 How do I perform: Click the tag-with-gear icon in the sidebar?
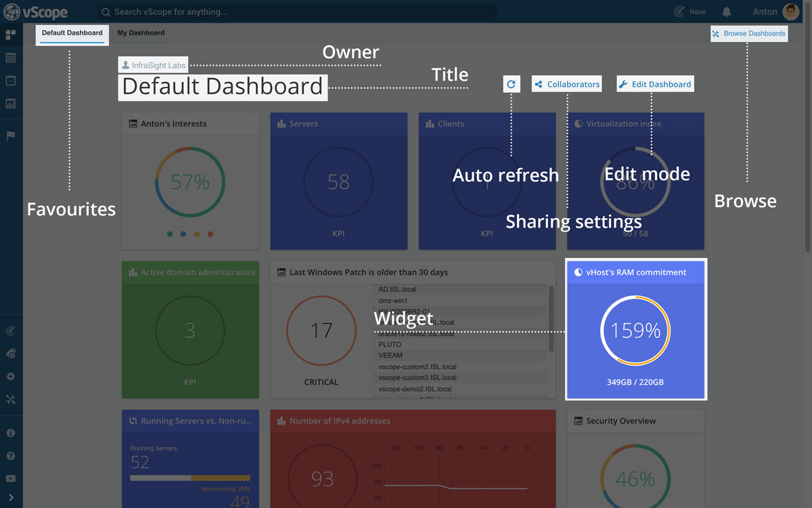(x=11, y=354)
